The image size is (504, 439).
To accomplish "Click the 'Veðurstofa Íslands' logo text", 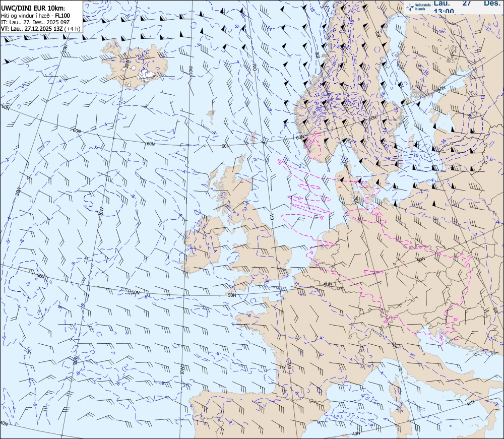I will point(422,8).
